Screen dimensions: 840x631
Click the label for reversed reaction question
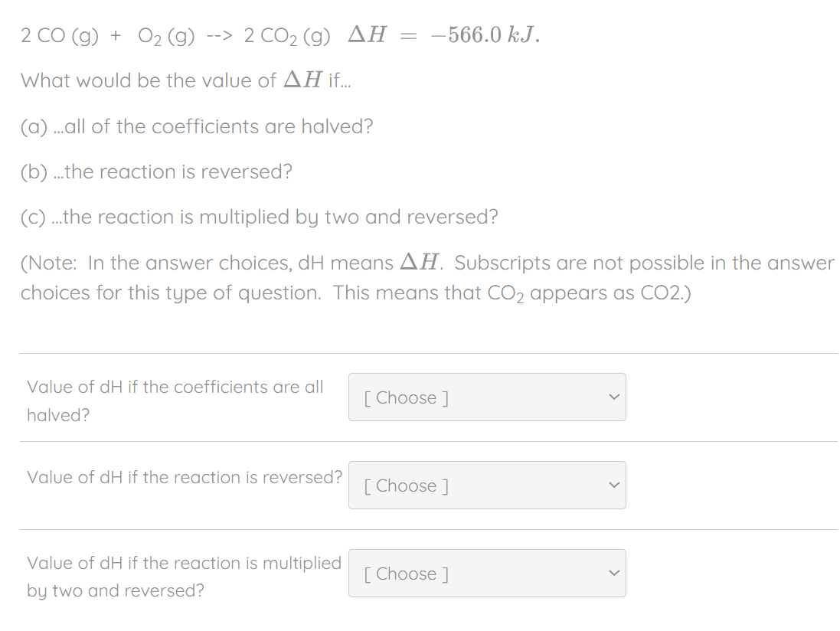(x=184, y=476)
